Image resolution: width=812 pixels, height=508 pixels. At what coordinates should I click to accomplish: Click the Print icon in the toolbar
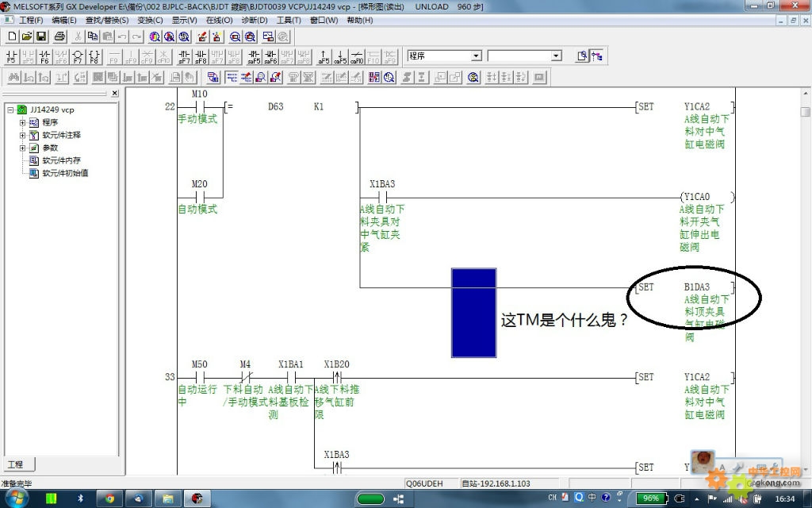coord(59,37)
